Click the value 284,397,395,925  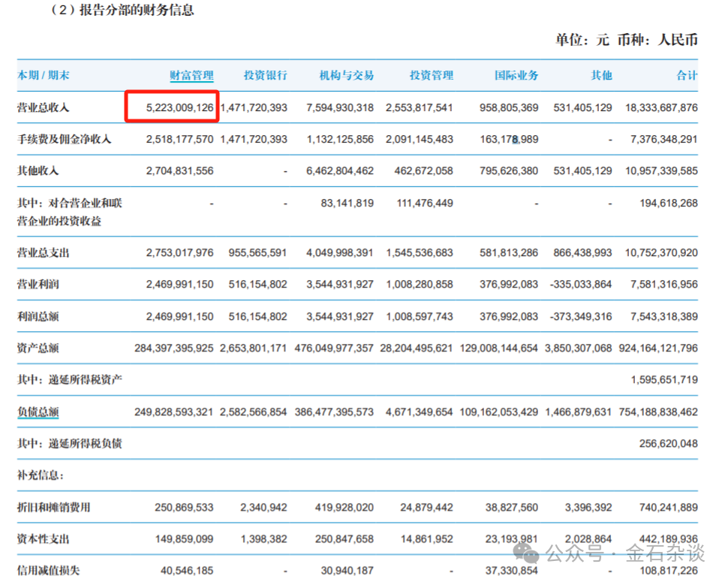coord(174,348)
